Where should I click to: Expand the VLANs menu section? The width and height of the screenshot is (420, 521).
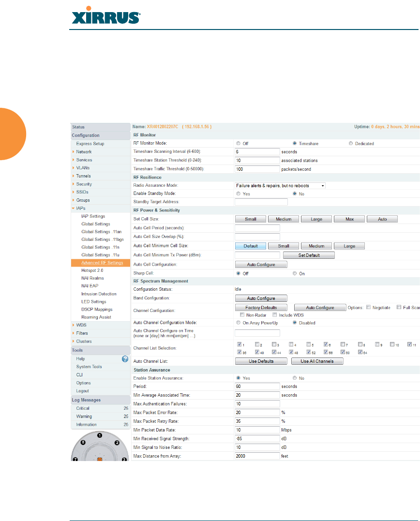click(83, 168)
